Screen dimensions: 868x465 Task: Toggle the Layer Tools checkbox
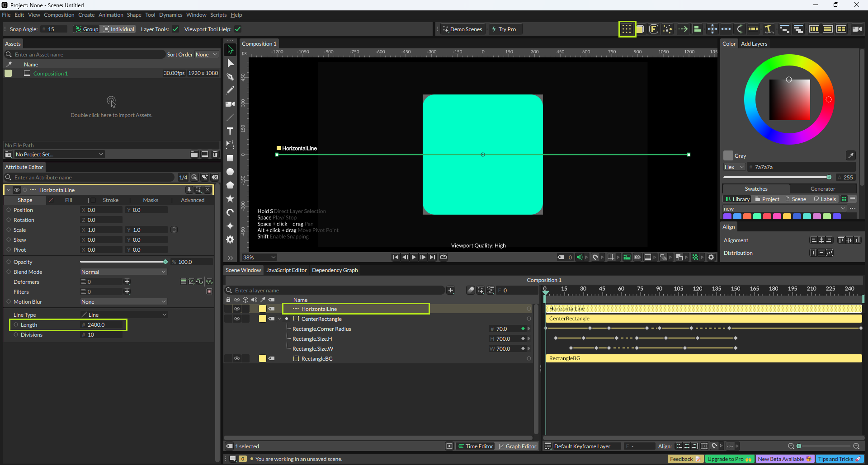click(175, 29)
